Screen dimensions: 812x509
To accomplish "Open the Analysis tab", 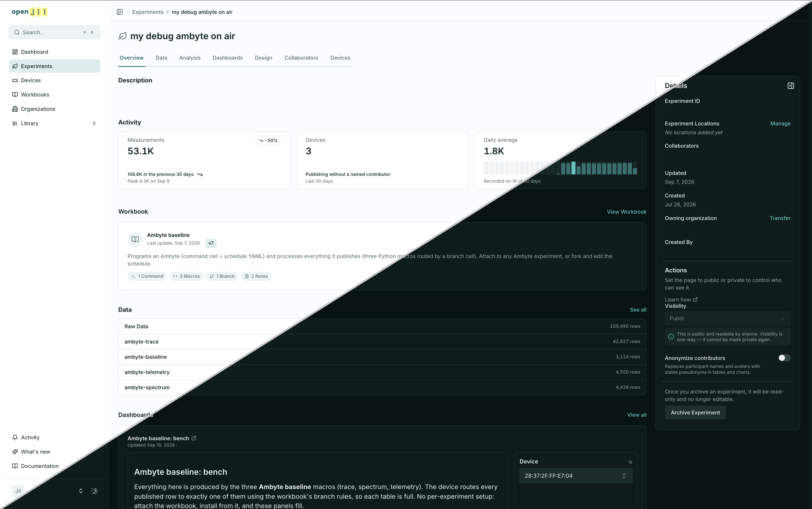I will (190, 58).
